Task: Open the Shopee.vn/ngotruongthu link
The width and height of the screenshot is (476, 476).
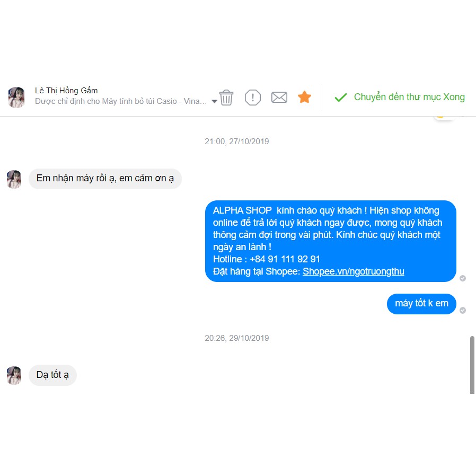Action: click(354, 271)
